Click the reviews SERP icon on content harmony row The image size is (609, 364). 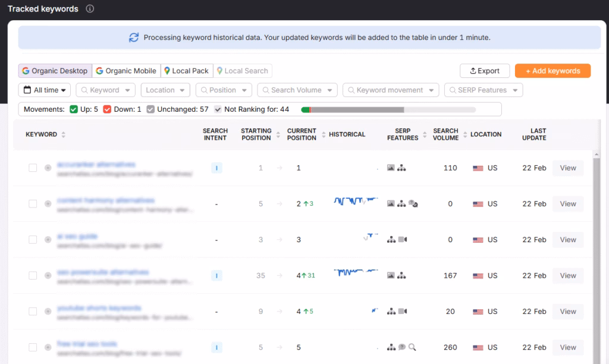coord(415,204)
